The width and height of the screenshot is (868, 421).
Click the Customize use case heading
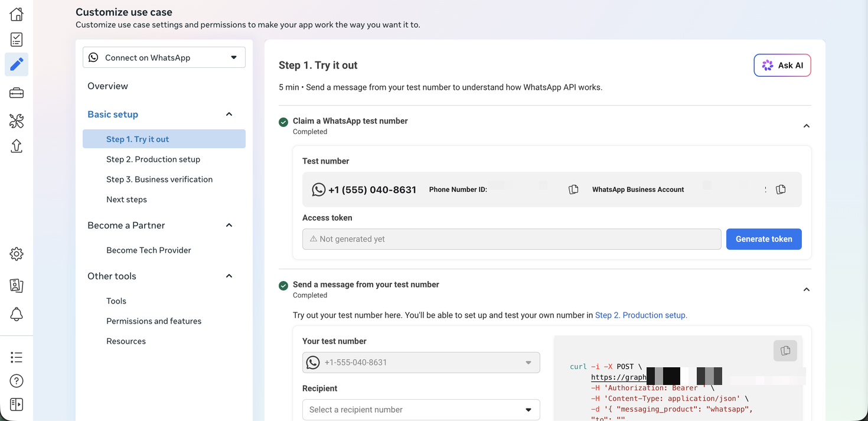pos(124,12)
